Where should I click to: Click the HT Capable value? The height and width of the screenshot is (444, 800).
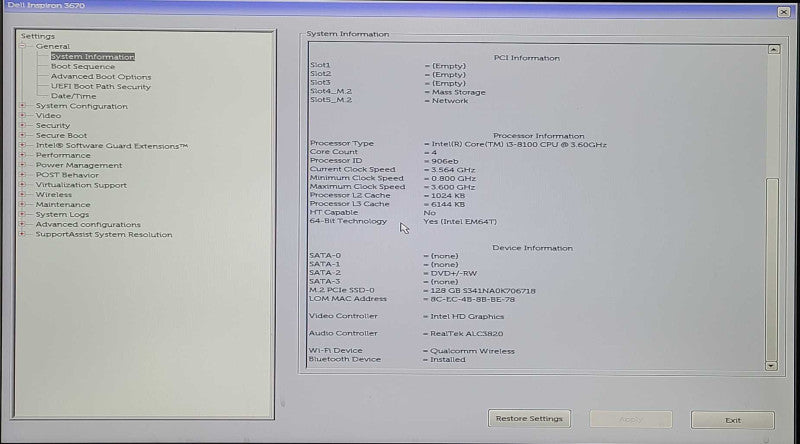coord(430,213)
